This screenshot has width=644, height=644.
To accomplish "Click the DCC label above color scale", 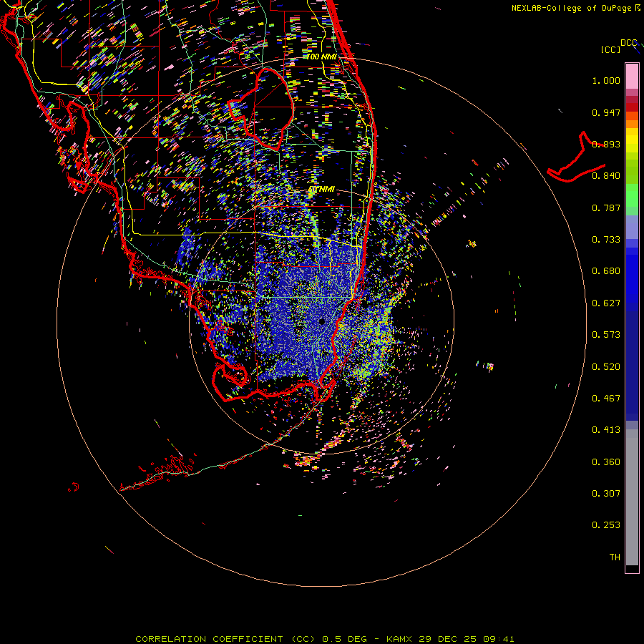I will point(629,43).
